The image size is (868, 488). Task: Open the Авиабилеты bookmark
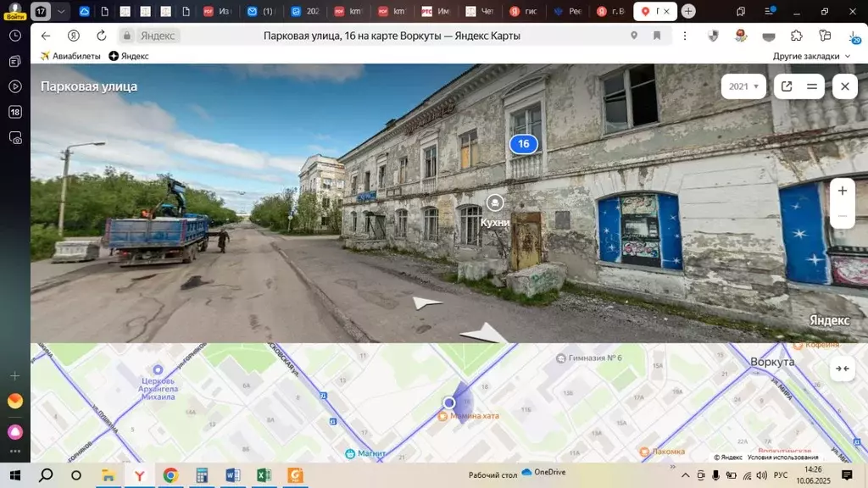70,56
